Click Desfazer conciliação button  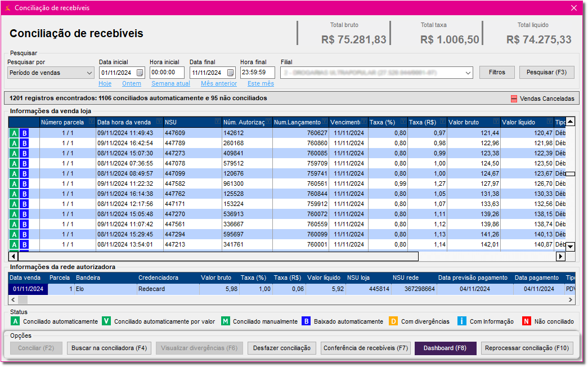[282, 348]
